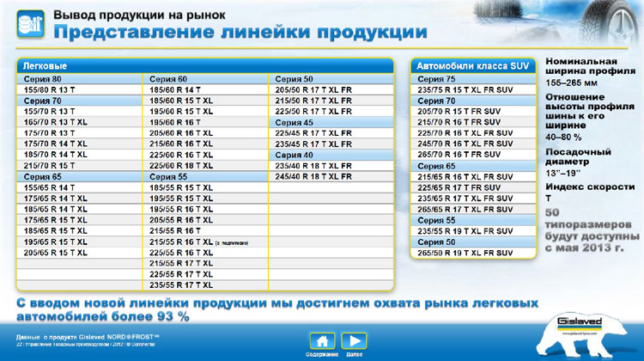Click the passenger car Серия 70 heading

pos(79,101)
